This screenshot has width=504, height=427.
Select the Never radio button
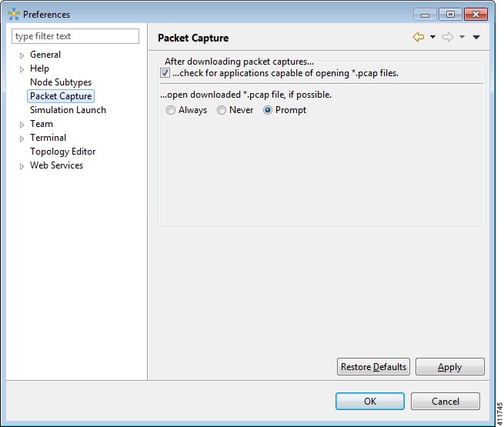222,110
